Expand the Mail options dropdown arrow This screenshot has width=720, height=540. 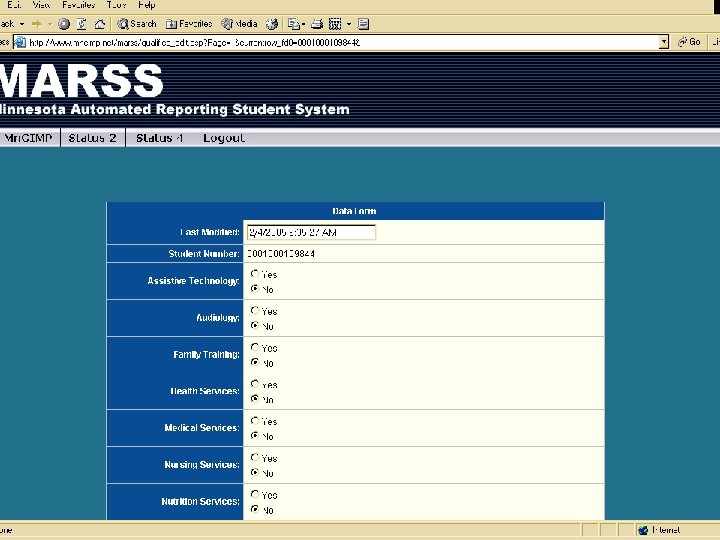pyautogui.click(x=304, y=24)
